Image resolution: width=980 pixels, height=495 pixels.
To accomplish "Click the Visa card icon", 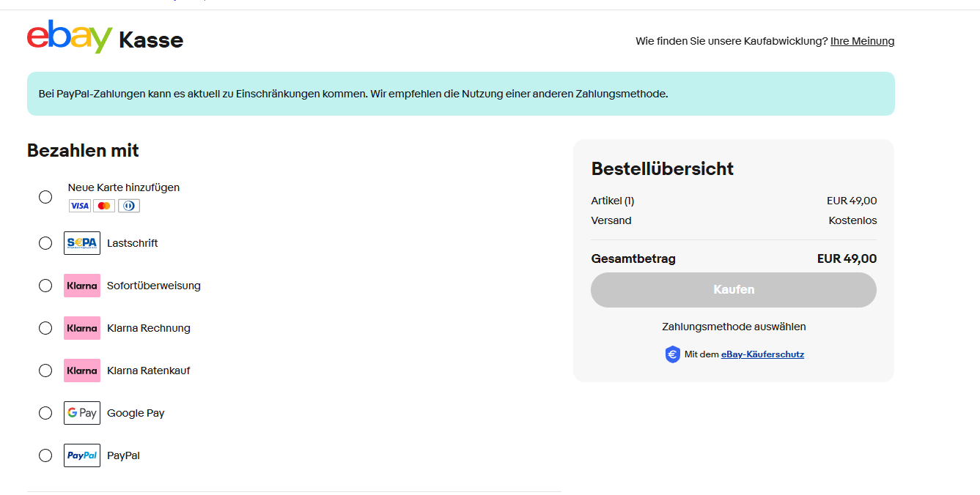I will tap(80, 206).
